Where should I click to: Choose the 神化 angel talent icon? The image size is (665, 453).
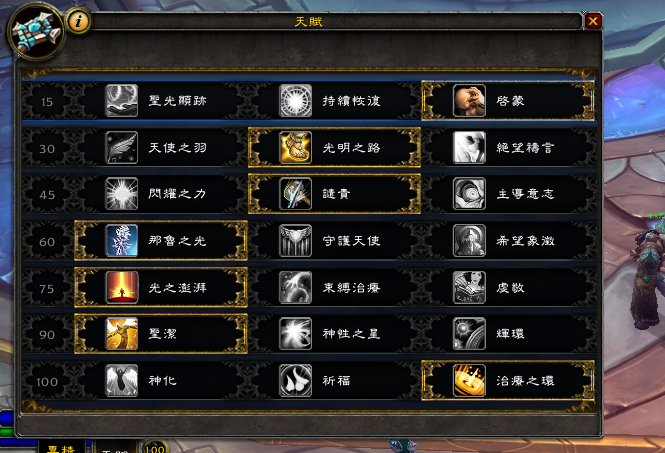point(121,380)
